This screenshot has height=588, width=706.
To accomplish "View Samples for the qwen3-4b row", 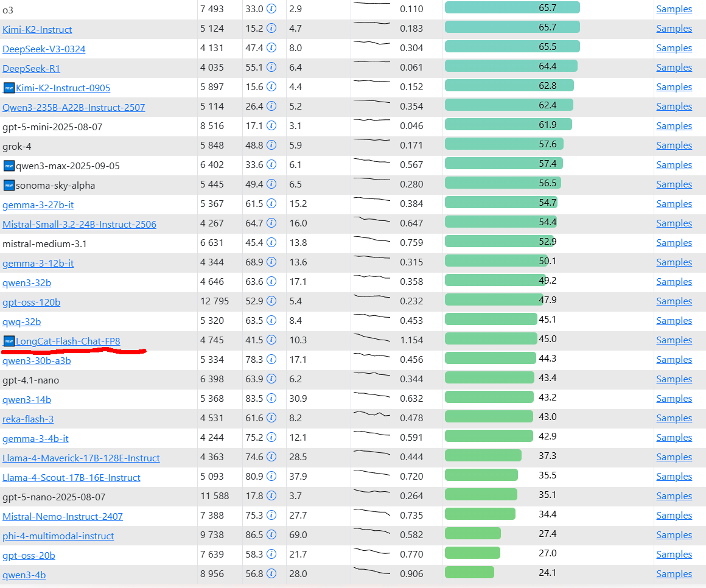I will tap(674, 574).
